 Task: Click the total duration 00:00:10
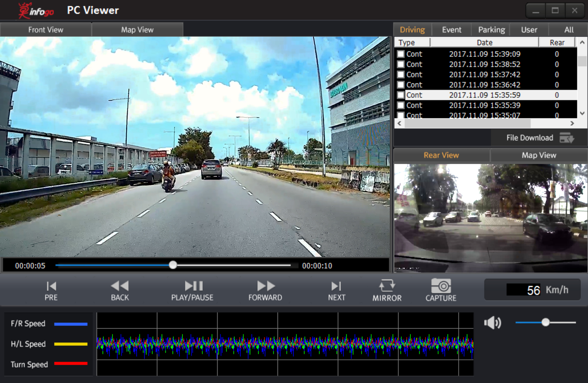point(317,266)
